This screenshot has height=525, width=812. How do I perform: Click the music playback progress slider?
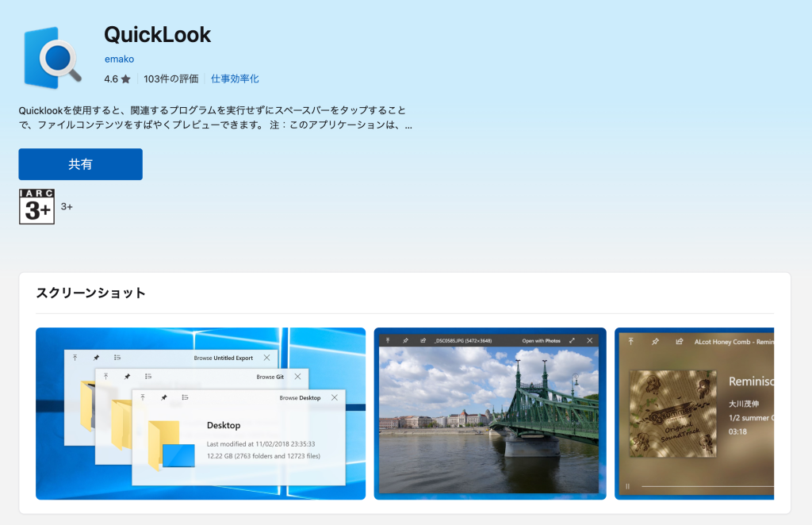[707, 486]
